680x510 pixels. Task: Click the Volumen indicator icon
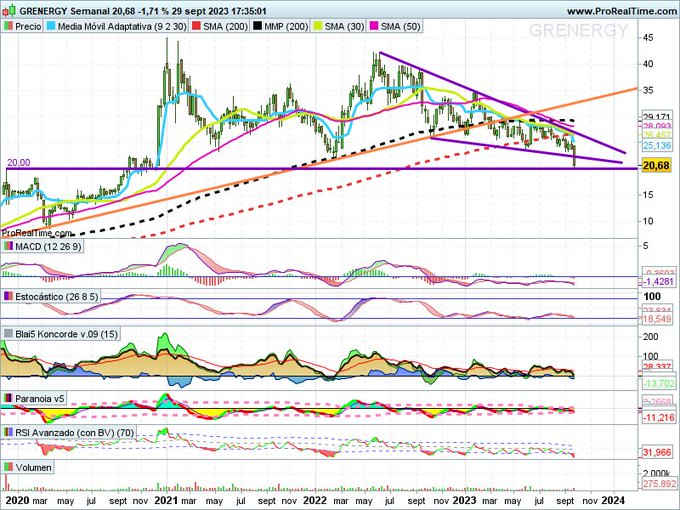8,468
